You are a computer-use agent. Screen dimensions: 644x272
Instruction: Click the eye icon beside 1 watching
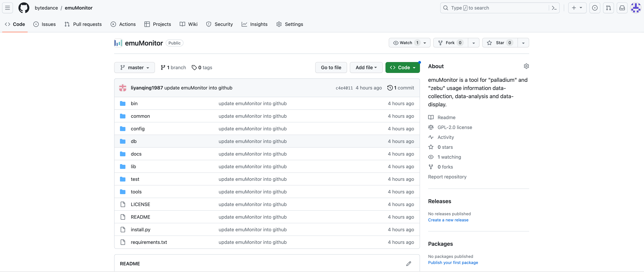pos(431,157)
